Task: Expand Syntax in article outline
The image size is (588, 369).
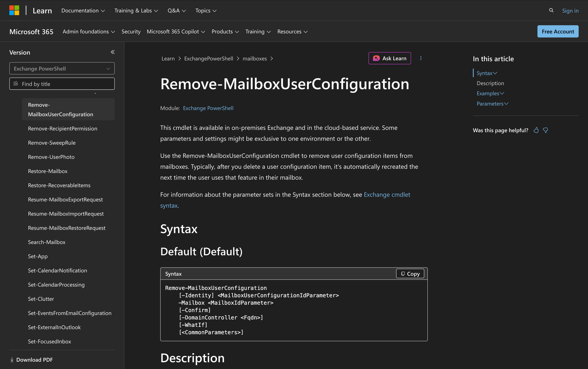Action: coord(487,73)
